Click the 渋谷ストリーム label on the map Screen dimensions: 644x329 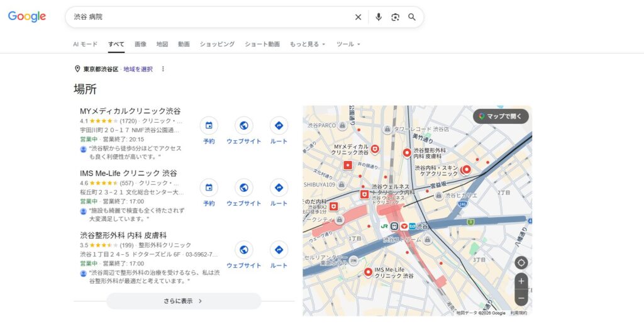pyautogui.click(x=402, y=240)
